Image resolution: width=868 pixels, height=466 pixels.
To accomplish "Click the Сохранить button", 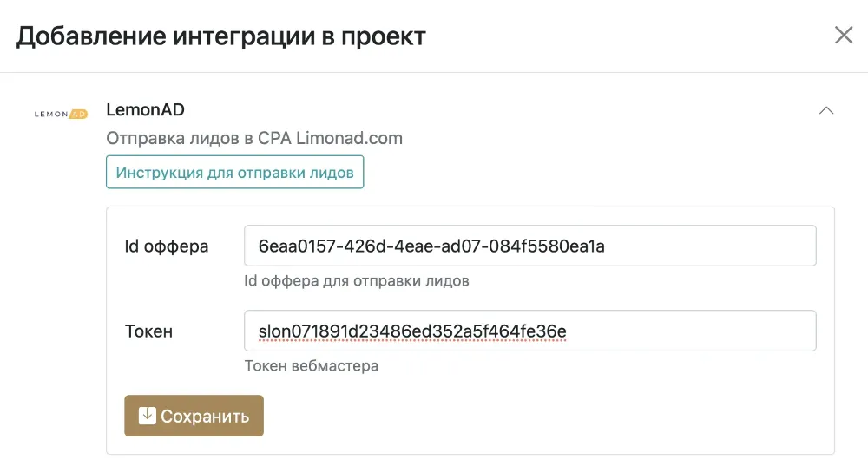I will [194, 416].
